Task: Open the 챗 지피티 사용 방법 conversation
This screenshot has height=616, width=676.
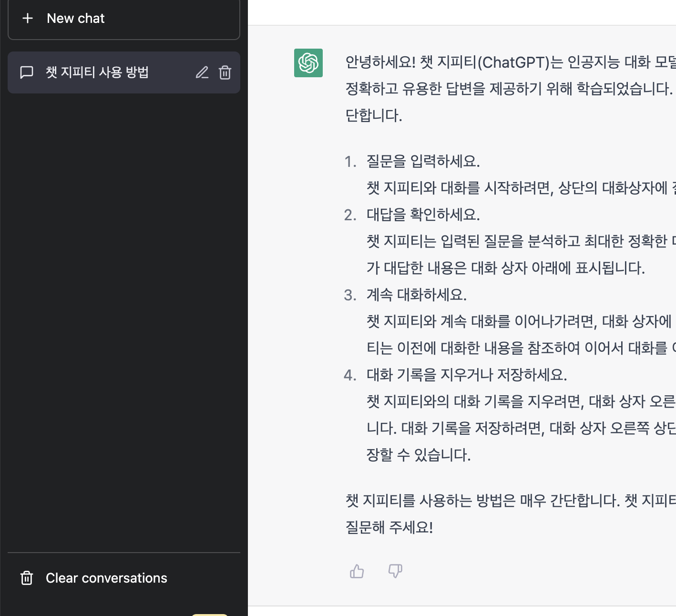Action: (x=124, y=72)
